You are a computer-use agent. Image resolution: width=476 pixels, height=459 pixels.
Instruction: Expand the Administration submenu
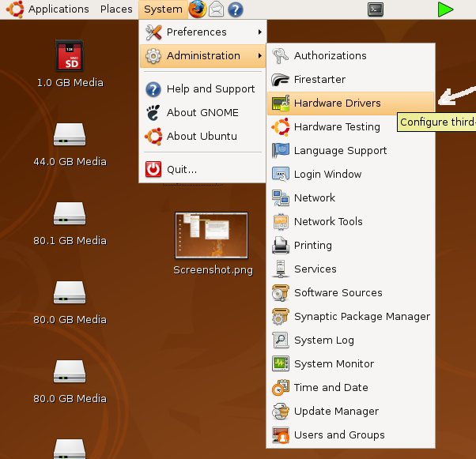point(202,55)
